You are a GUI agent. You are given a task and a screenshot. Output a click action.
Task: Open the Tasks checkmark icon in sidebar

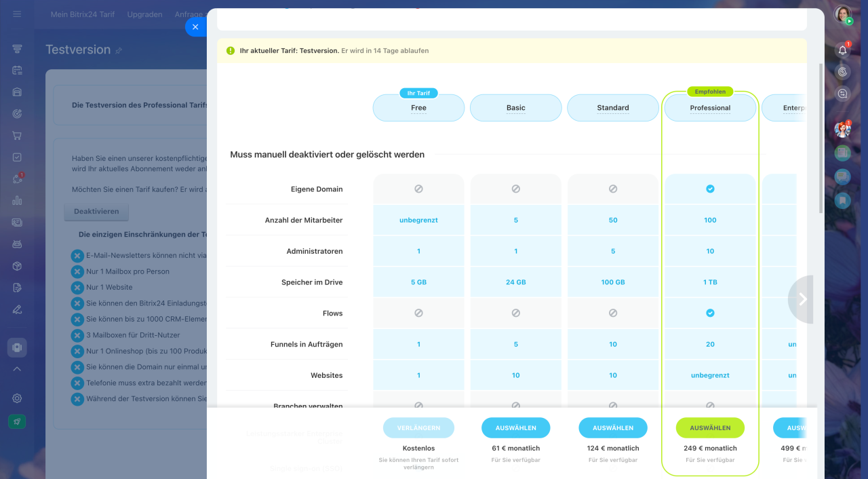pyautogui.click(x=17, y=157)
